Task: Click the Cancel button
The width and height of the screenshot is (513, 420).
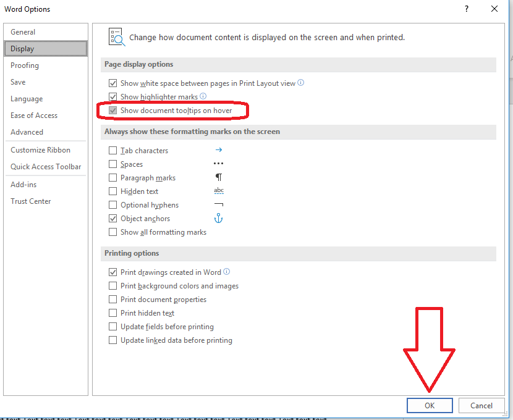Action: point(481,406)
